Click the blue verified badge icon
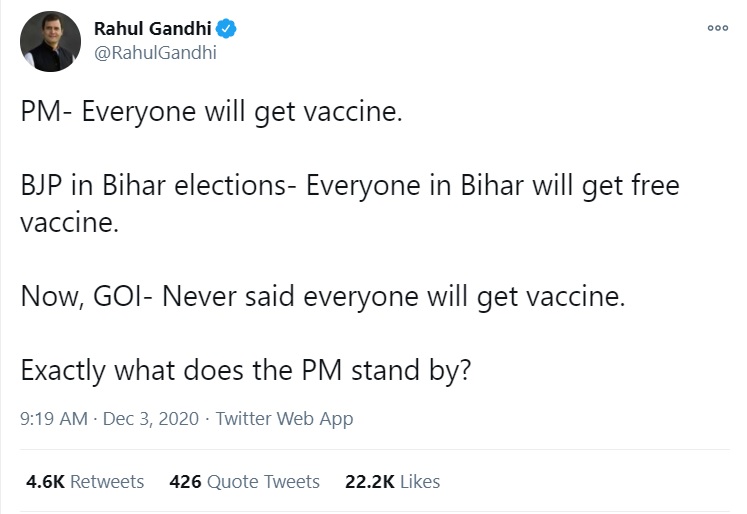 (229, 29)
